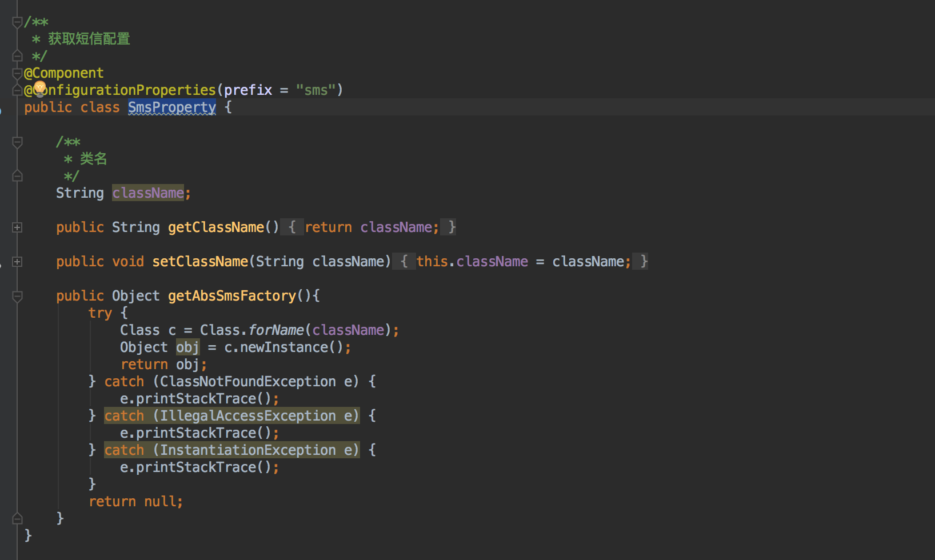
Task: Place cursor on highlighted className field declaration
Action: pyautogui.click(x=148, y=193)
